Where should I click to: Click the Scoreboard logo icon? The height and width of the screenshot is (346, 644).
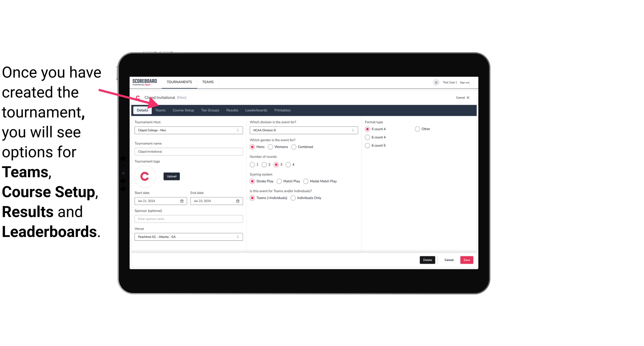[145, 82]
